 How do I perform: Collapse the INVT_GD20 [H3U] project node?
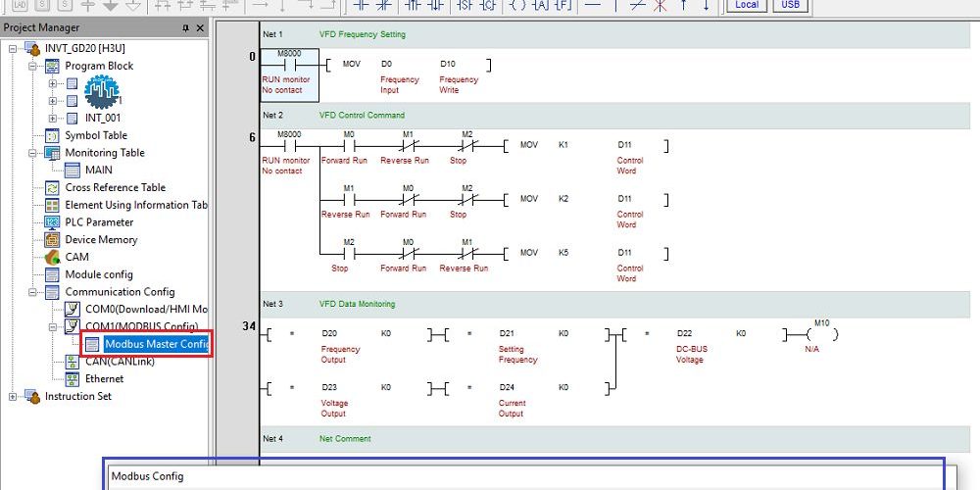click(13, 49)
